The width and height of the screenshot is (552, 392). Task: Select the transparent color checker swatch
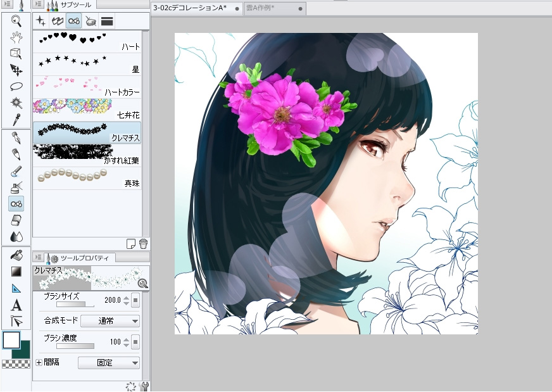11,364
